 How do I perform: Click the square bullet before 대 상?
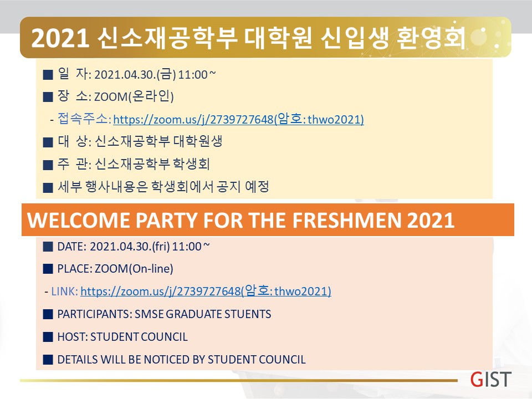[48, 142]
